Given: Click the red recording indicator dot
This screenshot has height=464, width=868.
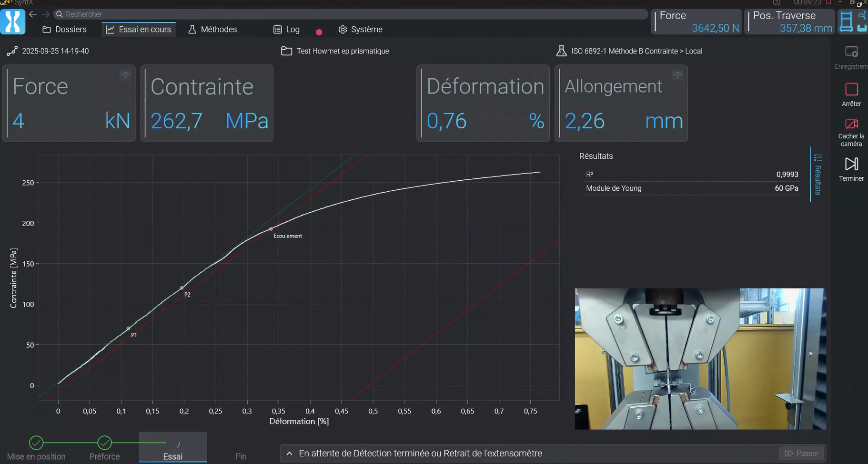Looking at the screenshot, I should [319, 32].
